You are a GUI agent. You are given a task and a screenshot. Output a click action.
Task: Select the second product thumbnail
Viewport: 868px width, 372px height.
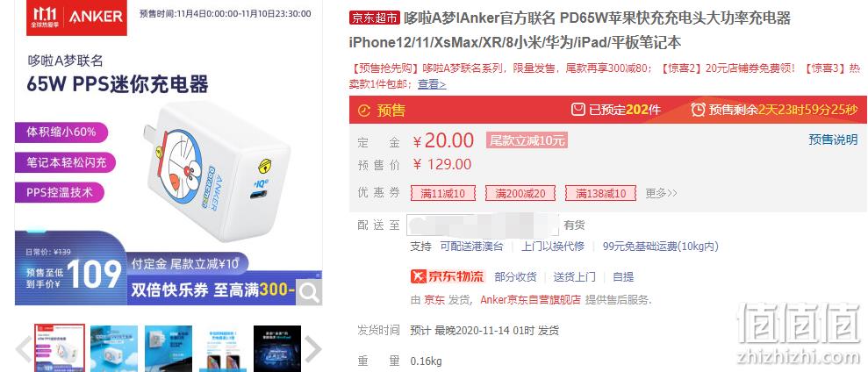pos(113,348)
